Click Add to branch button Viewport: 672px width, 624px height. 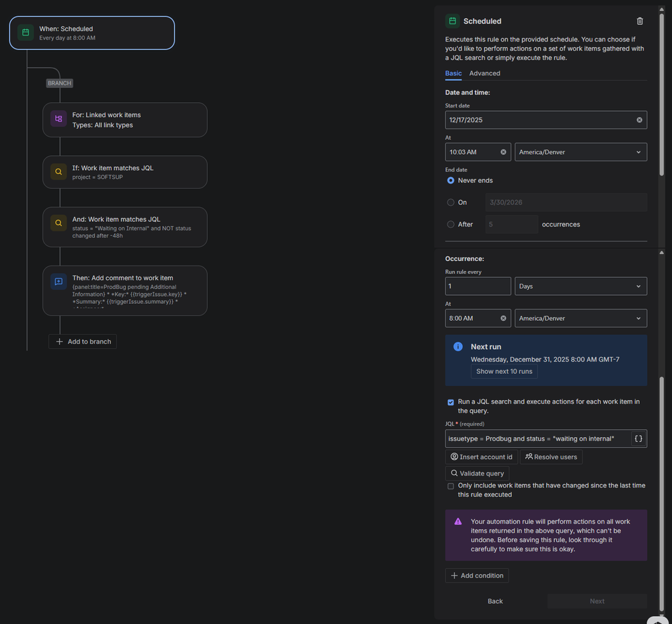click(x=83, y=342)
